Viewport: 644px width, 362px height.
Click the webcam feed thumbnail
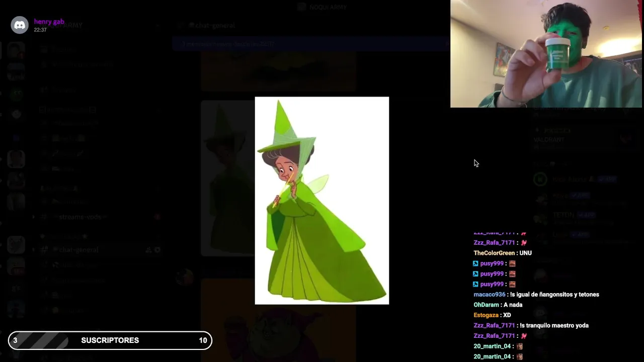point(546,54)
